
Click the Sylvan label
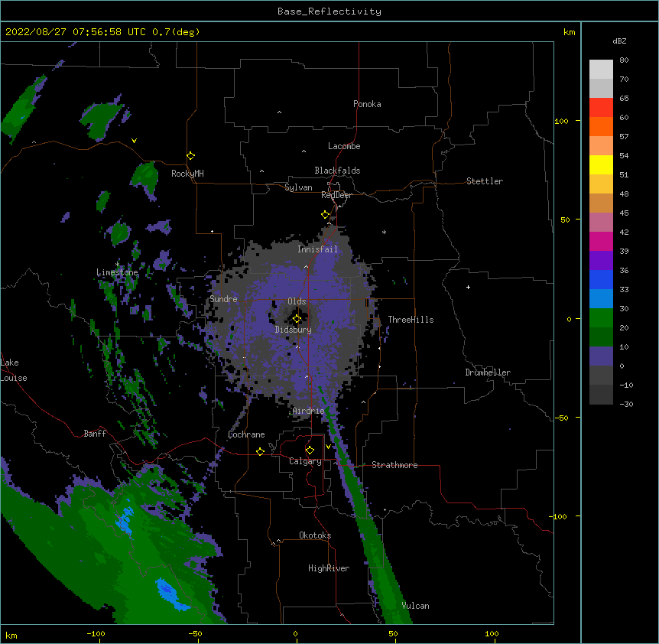(298, 187)
